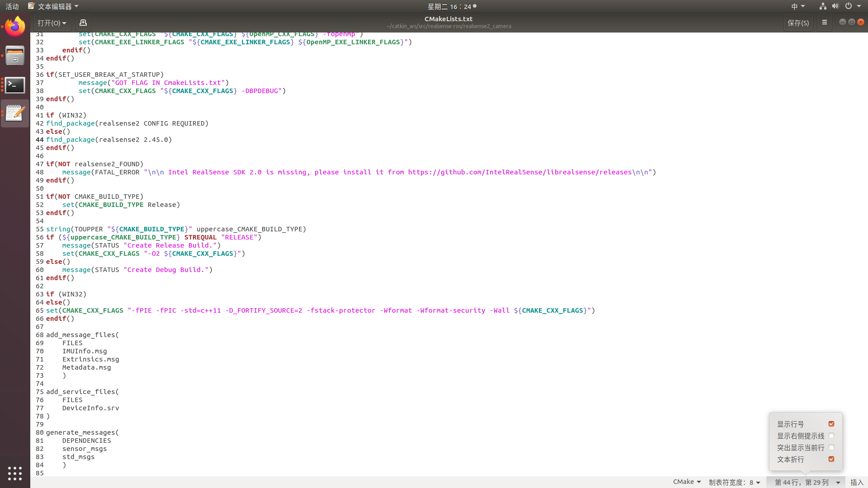Screen dimensions: 868x488
Task: Click the Text Editor dock icon
Action: (15, 113)
